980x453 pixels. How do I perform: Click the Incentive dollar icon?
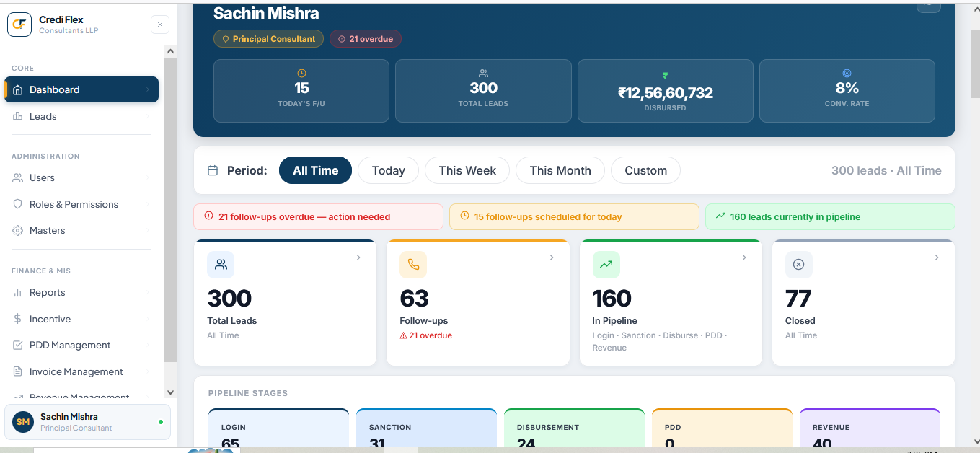coord(18,319)
